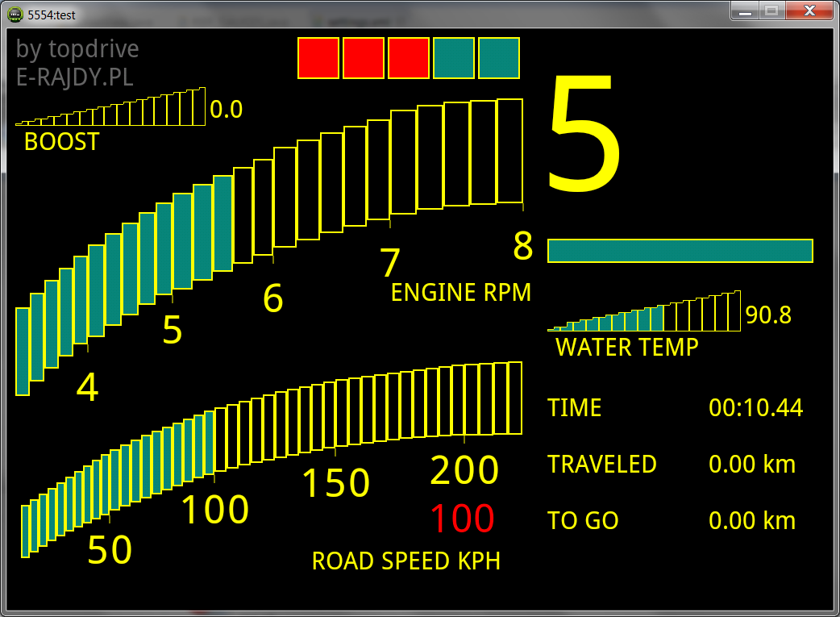Image resolution: width=840 pixels, height=617 pixels.
Task: Toggle the first red shift light
Action: point(319,58)
